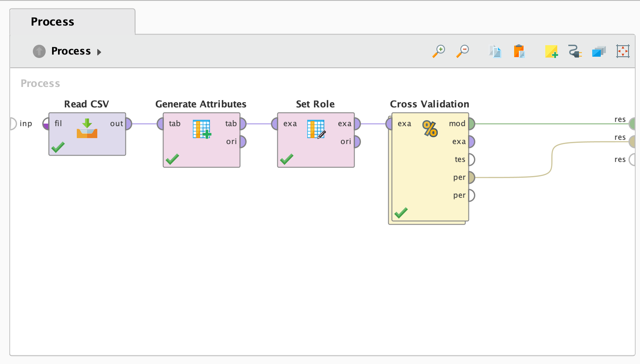Click the paste clipboard icon
This screenshot has width=640, height=364.
pyautogui.click(x=519, y=51)
